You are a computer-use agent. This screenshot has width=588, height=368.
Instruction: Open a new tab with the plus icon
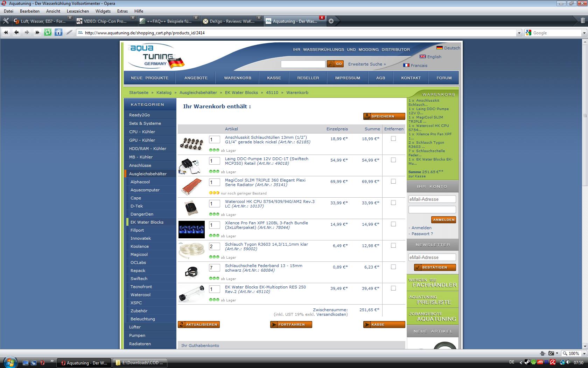(x=331, y=21)
